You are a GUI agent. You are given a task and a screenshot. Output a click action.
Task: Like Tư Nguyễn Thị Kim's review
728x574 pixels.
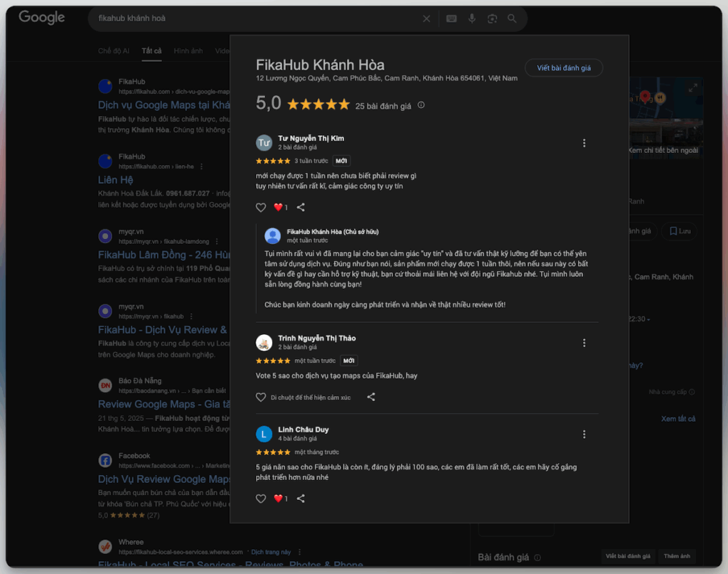(261, 207)
